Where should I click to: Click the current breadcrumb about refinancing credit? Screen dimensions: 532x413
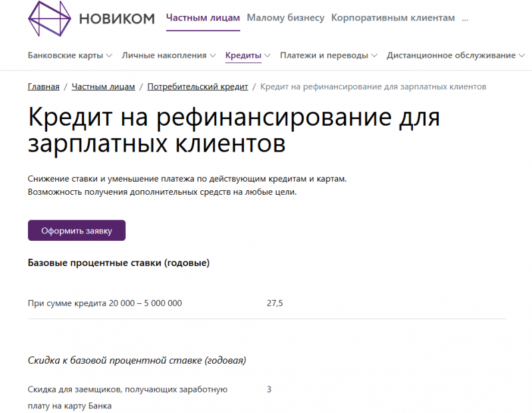(373, 86)
